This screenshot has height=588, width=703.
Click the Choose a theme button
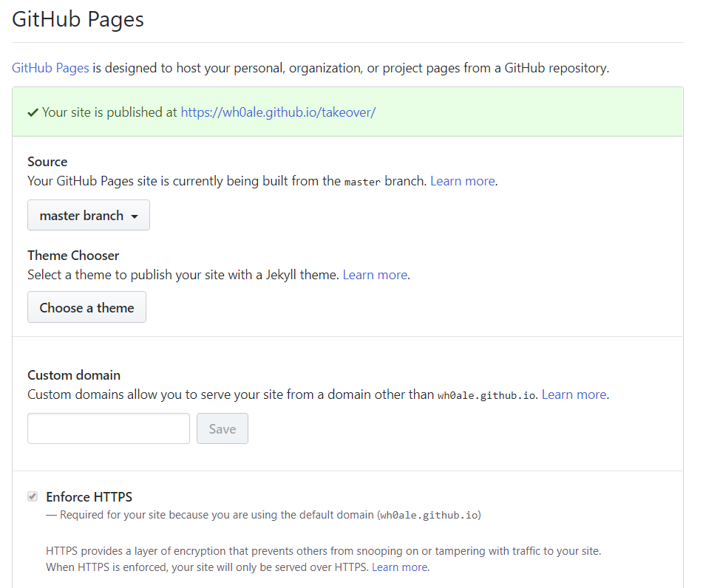coord(87,307)
